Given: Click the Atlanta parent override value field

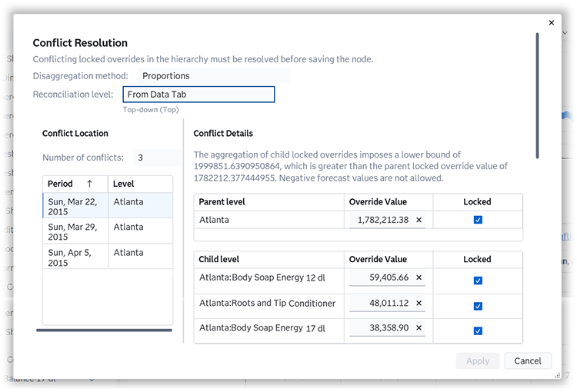Looking at the screenshot, I should pos(382,220).
